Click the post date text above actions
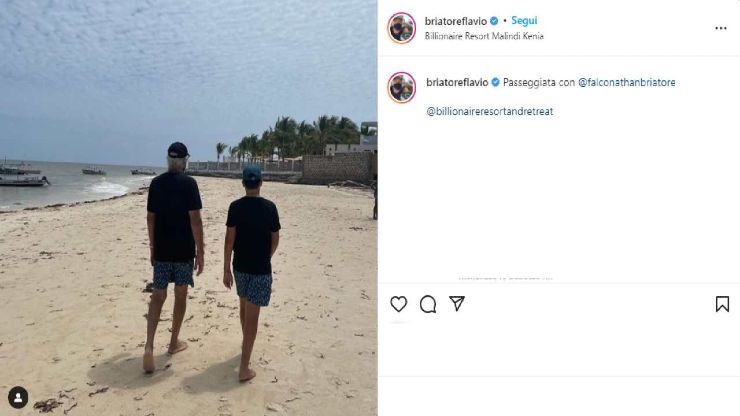740x416 pixels. pyautogui.click(x=505, y=278)
